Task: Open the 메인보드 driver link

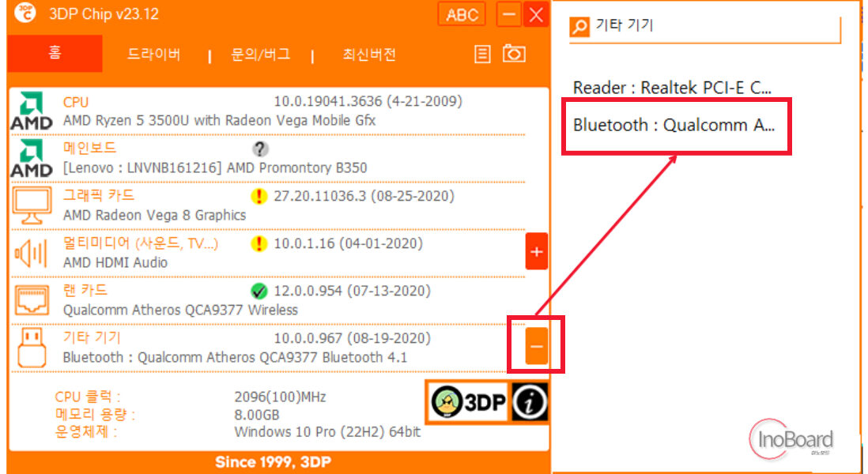Action: pyautogui.click(x=89, y=149)
